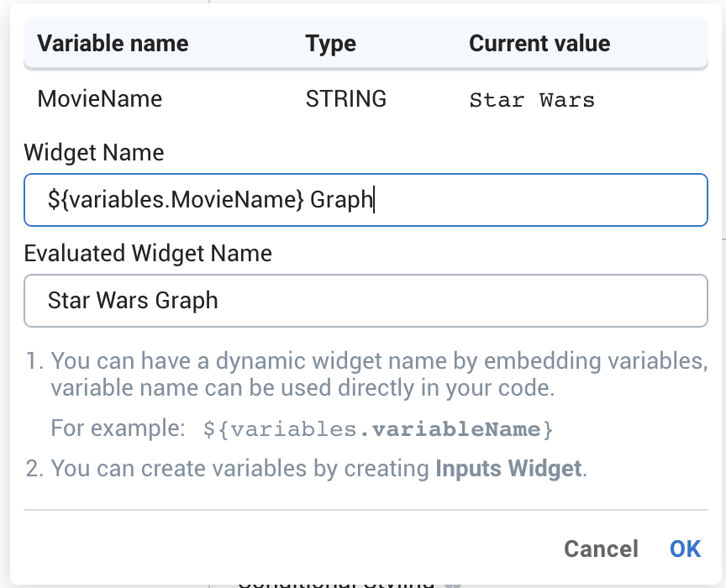Screen dimensions: 726x588
Task: Select the MovieName variable row
Action: click(x=99, y=98)
